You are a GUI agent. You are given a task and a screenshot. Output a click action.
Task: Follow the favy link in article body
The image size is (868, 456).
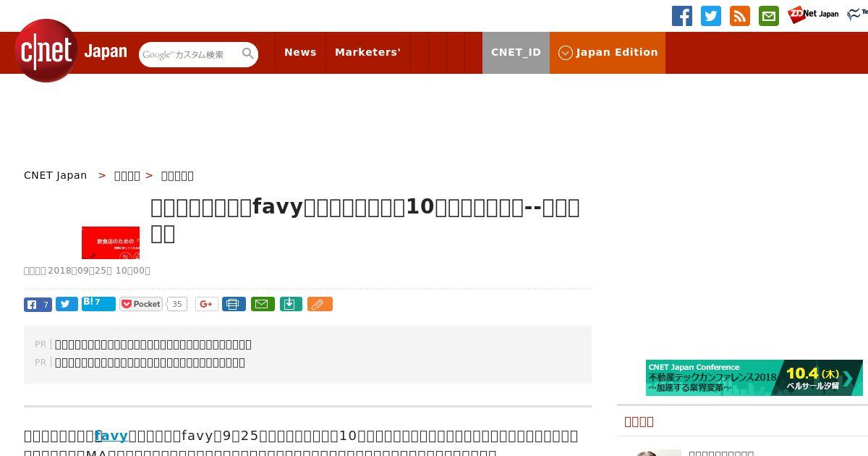pos(111,436)
